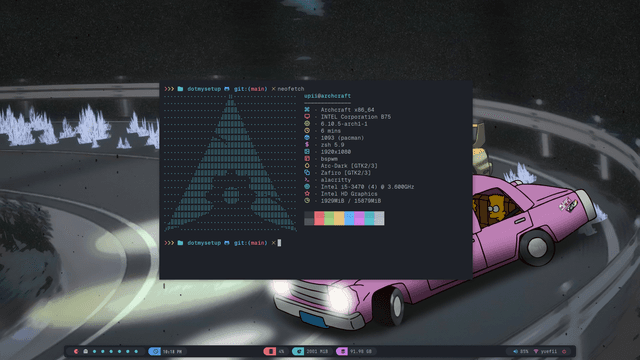Click the teal memory pie icon in the bar
The image size is (640, 360).
[x=298, y=351]
